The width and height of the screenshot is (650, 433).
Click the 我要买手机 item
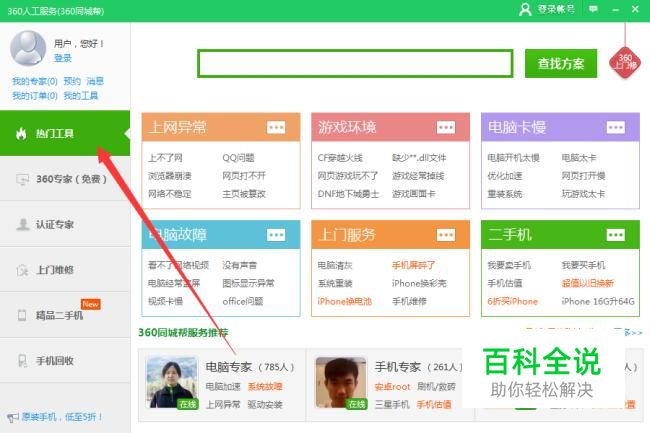click(583, 265)
